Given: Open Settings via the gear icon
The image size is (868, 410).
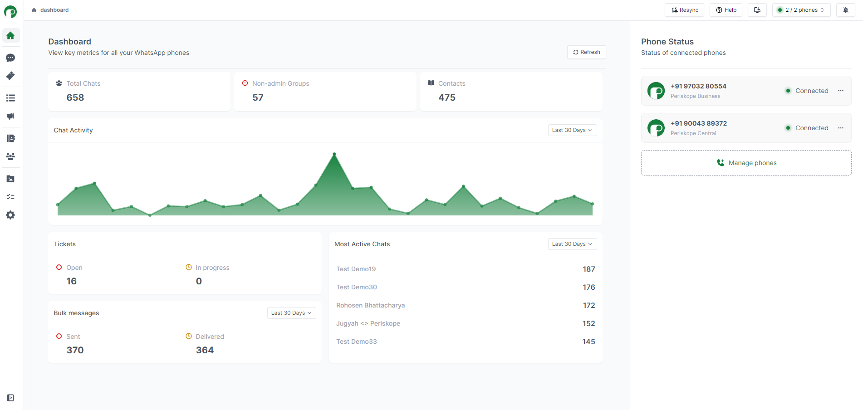Looking at the screenshot, I should click(10, 215).
